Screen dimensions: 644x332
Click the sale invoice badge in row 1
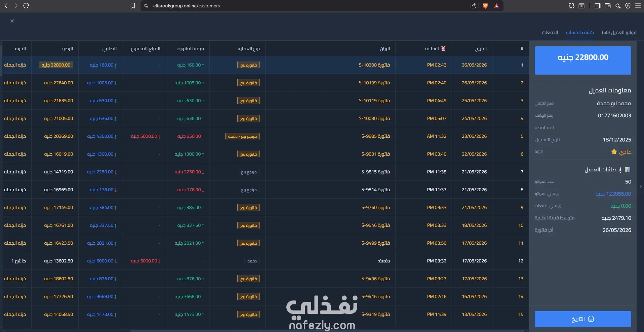pos(248,65)
